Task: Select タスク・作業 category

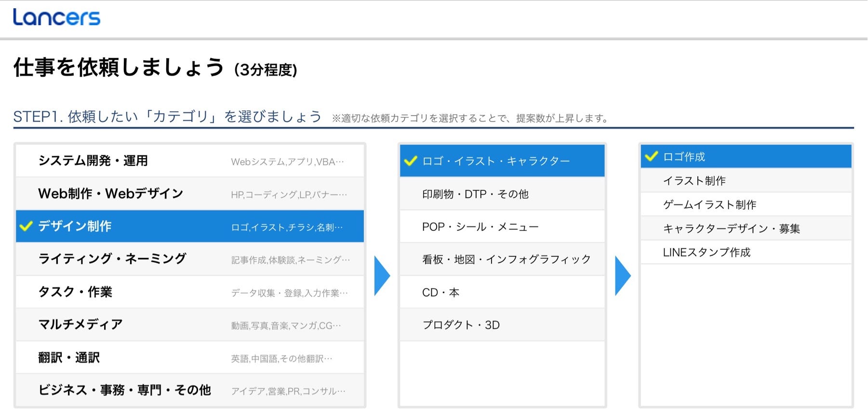Action: [x=190, y=292]
